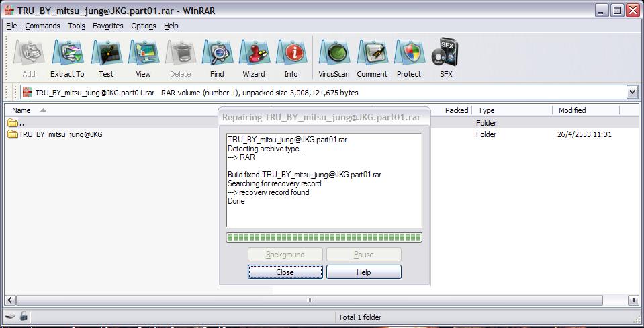This screenshot has width=644, height=328.
Task: Sort by the Modified column header
Action: pyautogui.click(x=572, y=110)
